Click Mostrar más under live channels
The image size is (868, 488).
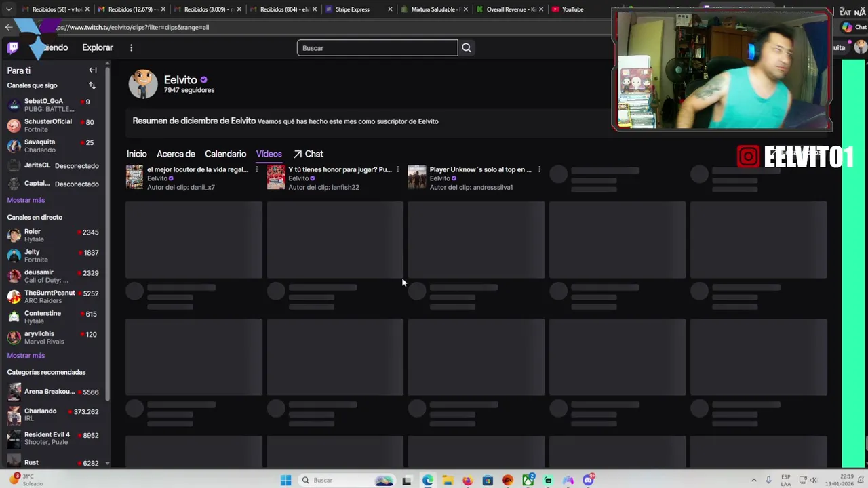pyautogui.click(x=26, y=355)
